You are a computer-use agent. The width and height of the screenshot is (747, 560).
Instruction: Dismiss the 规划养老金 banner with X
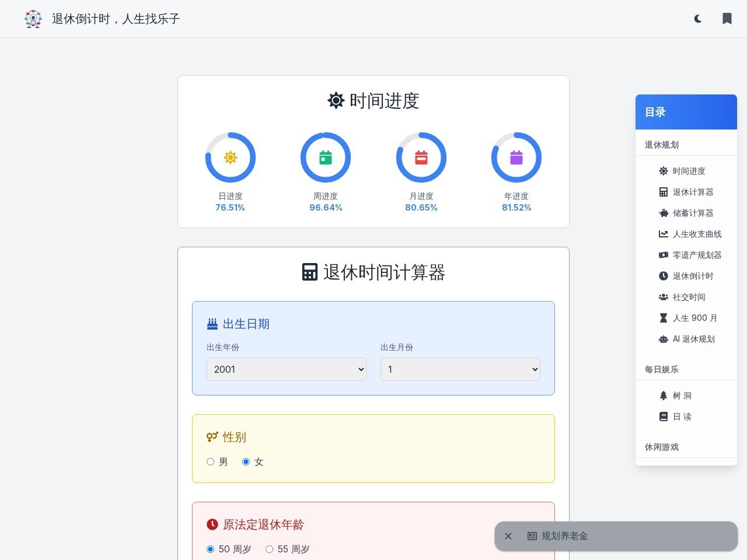508,536
